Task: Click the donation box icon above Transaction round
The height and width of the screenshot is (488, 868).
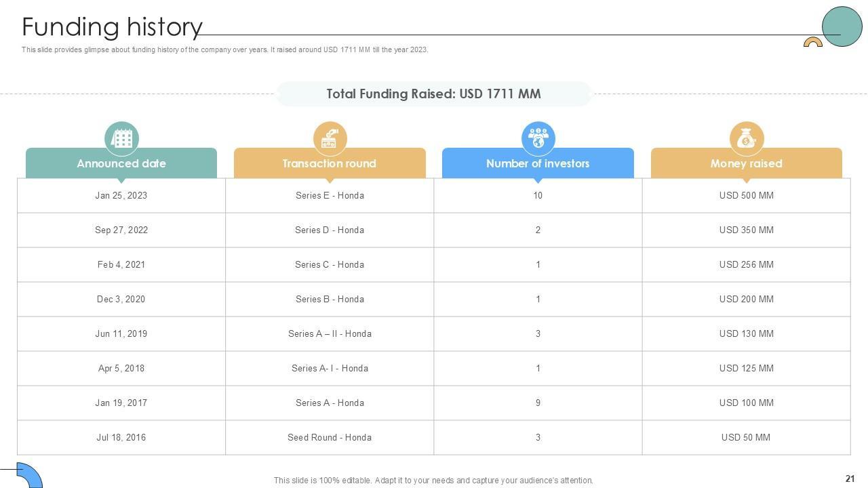Action: [x=330, y=138]
